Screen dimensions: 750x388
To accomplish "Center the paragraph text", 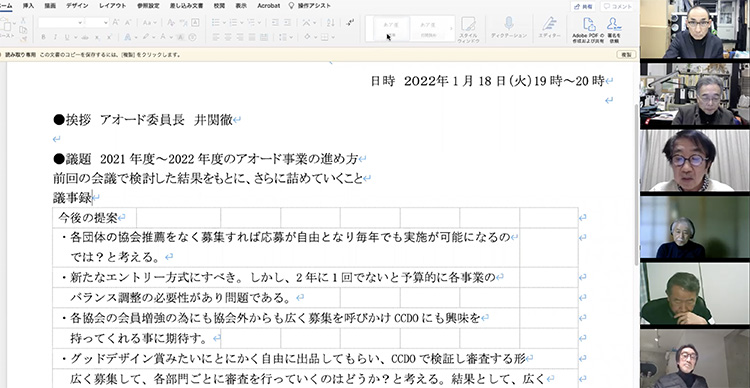I will click(x=228, y=37).
